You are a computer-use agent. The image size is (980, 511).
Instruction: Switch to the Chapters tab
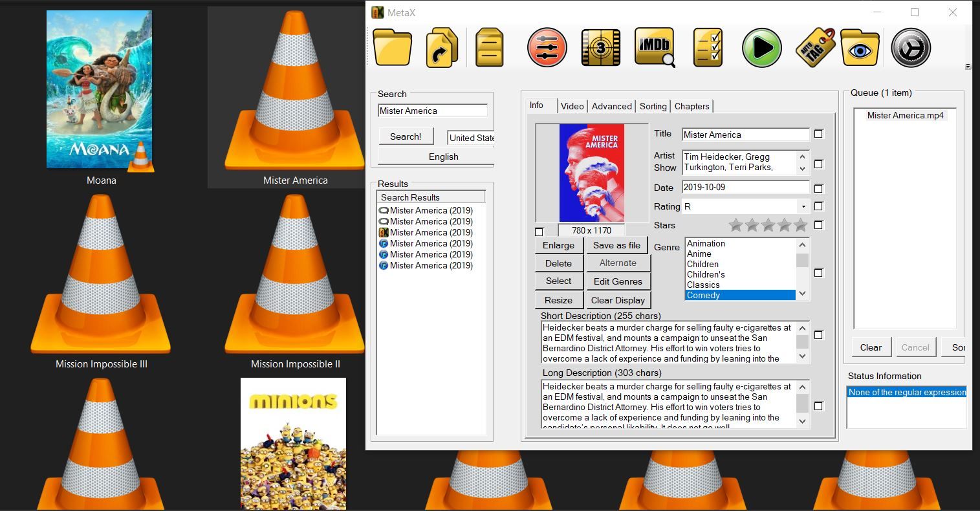(692, 106)
